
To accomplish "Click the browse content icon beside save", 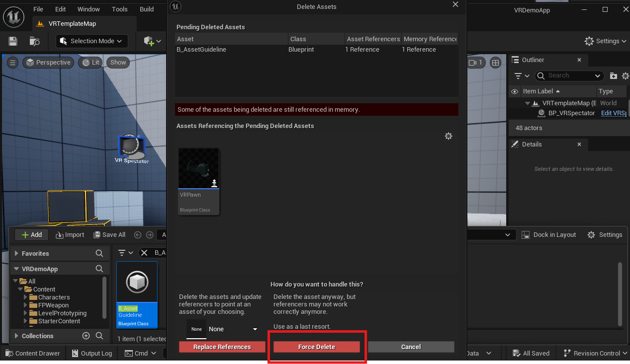I will (x=34, y=41).
